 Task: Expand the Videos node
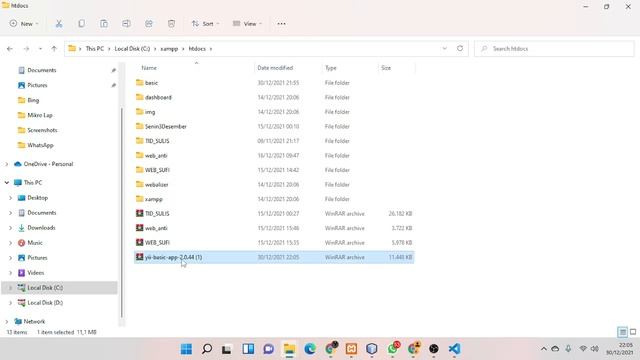11,273
